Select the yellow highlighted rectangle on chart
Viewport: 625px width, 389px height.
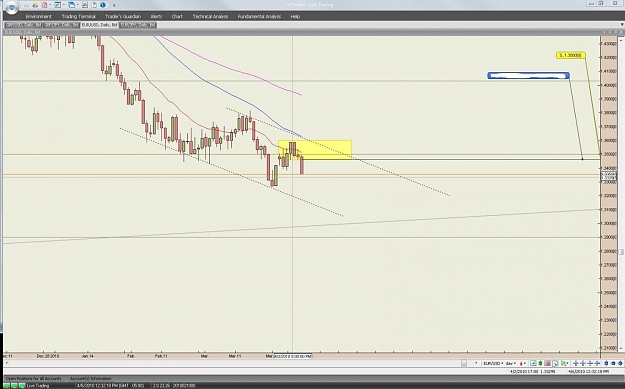[315, 150]
